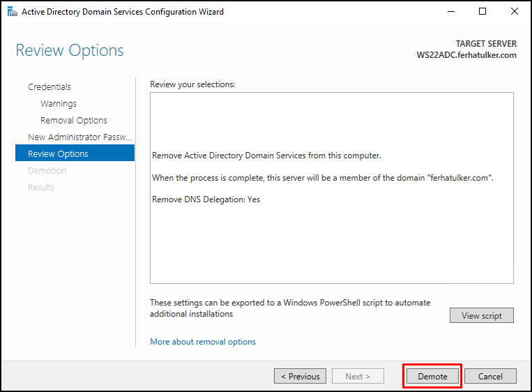Click the Remove DNS Delegation line
Image resolution: width=532 pixels, height=392 pixels.
[x=206, y=199]
